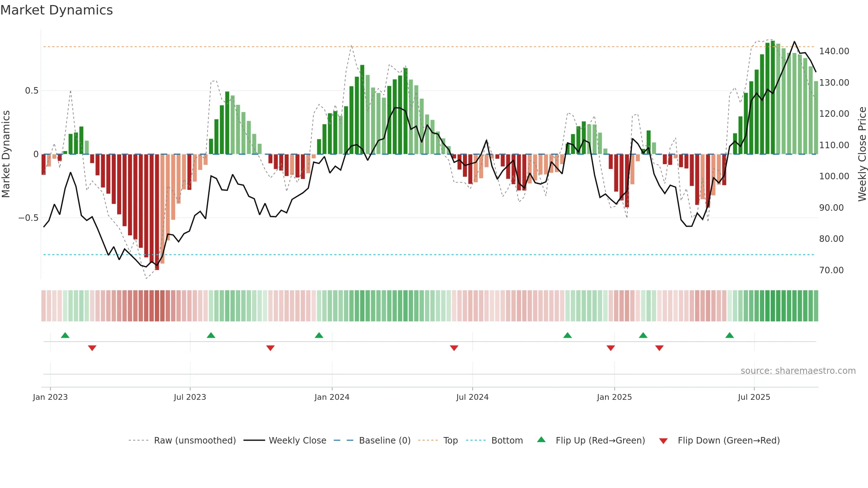
Task: Click the darkest green heatmap cell at right end
Action: pyautogui.click(x=773, y=306)
